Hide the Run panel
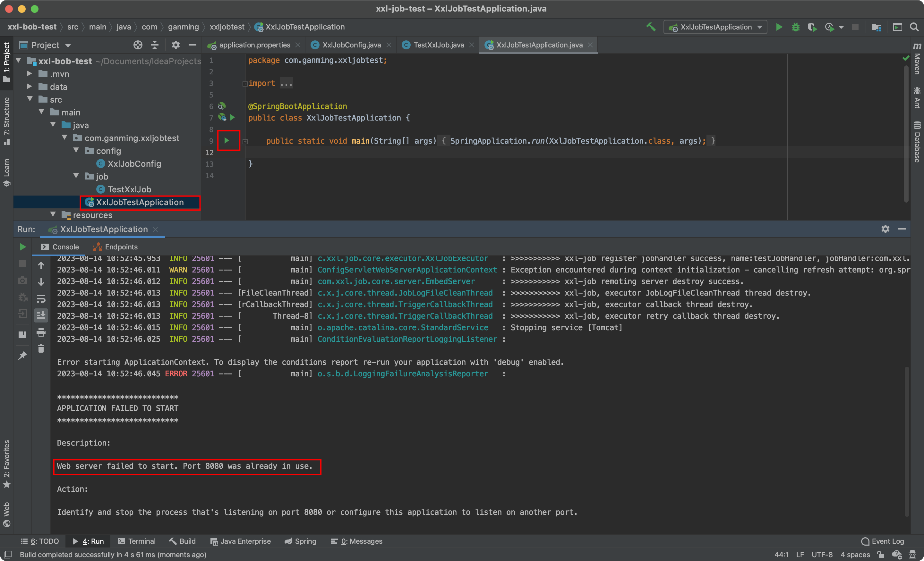Screen dimensions: 924x561 coord(902,229)
